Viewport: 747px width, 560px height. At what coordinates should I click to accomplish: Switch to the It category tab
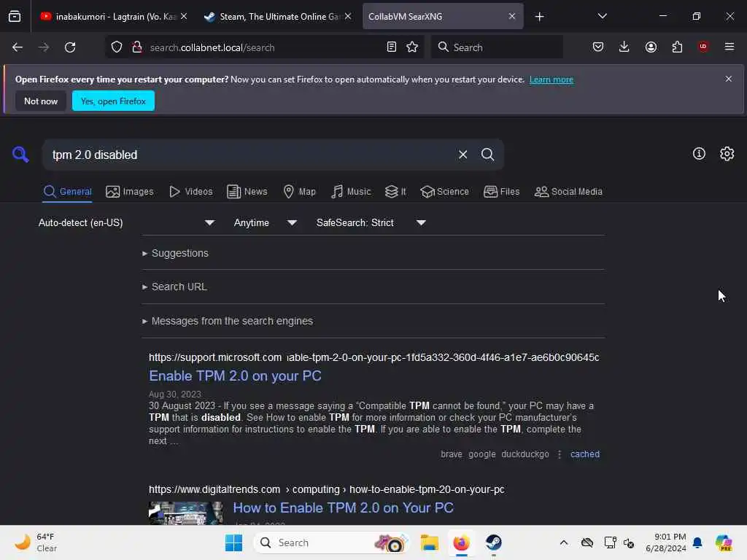pyautogui.click(x=395, y=192)
